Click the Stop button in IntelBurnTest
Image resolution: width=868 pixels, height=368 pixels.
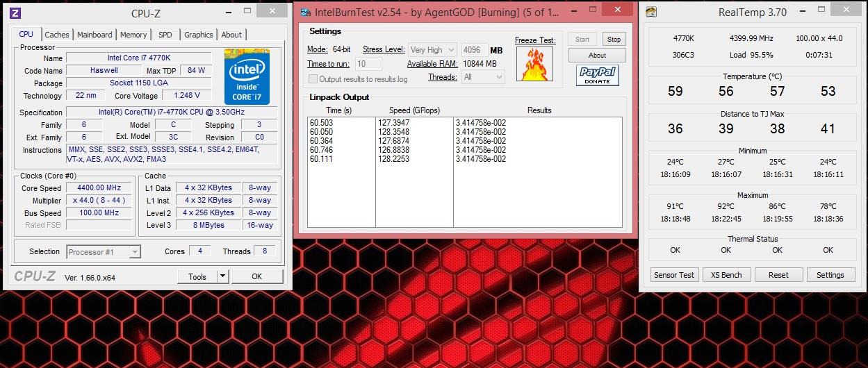(613, 39)
